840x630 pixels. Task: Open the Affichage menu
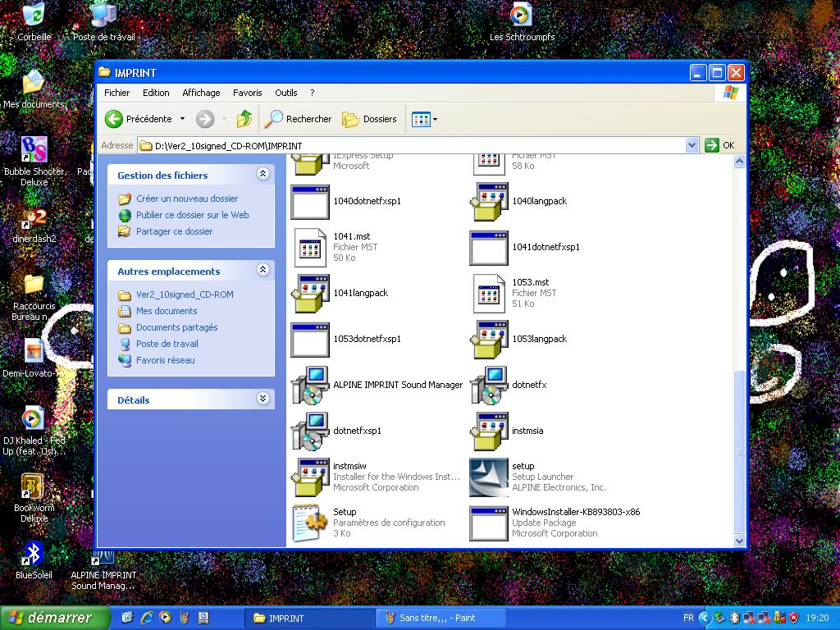[201, 93]
